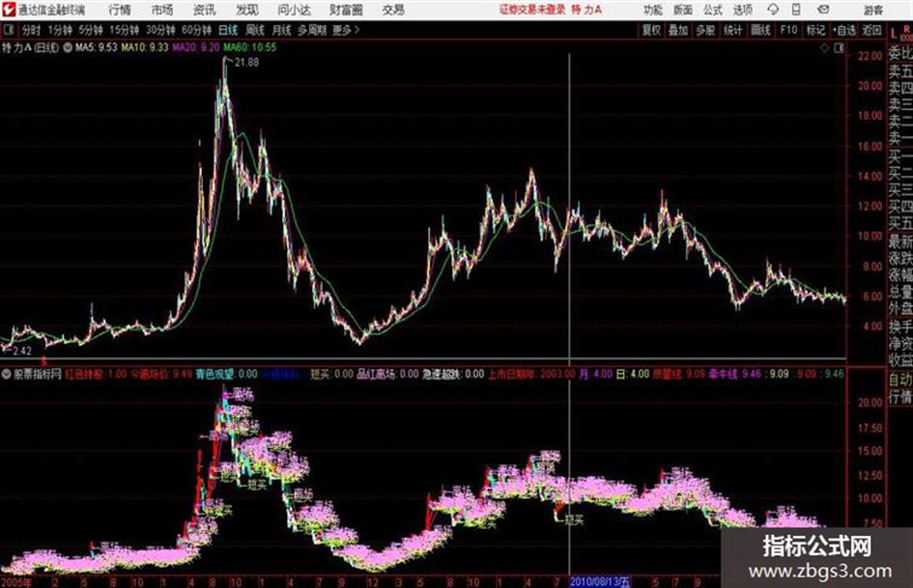The width and height of the screenshot is (913, 588).
Task: Open the 问小达 menu
Action: coord(294,10)
